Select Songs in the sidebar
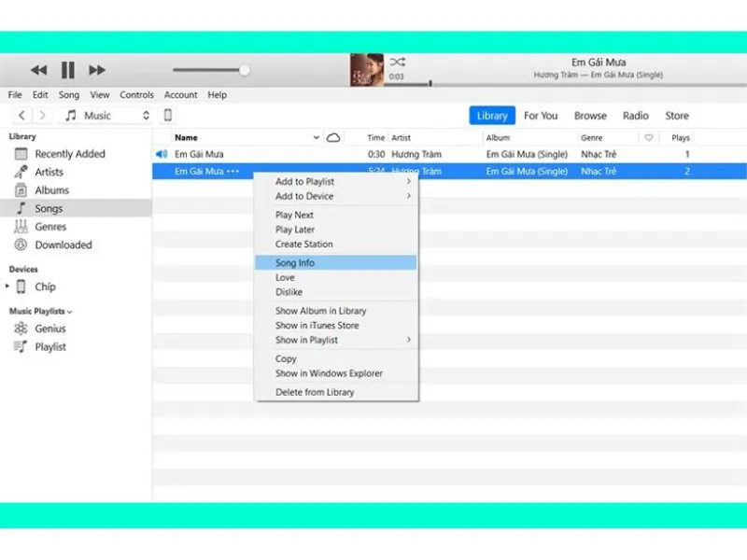This screenshot has height=560, width=747. [x=77, y=208]
